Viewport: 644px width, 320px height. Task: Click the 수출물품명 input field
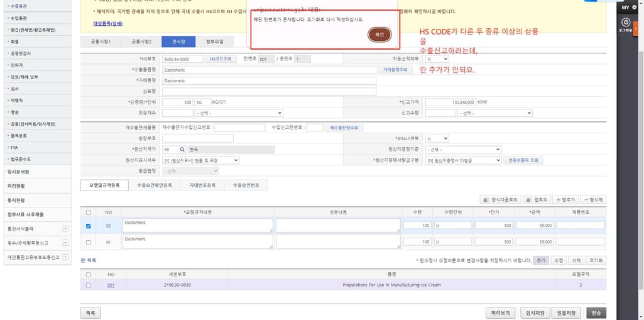click(x=269, y=70)
